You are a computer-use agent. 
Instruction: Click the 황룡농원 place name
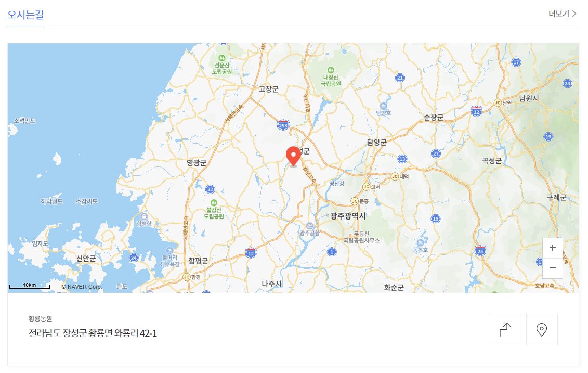tap(40, 319)
